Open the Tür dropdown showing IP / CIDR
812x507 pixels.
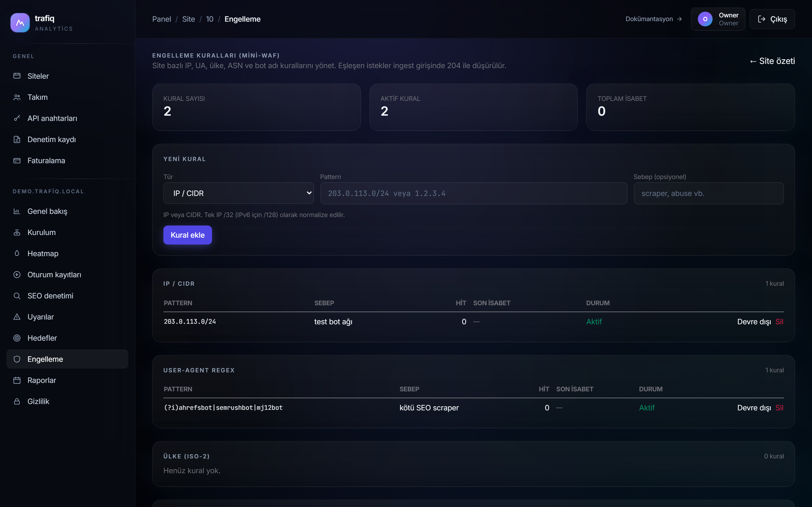(239, 193)
